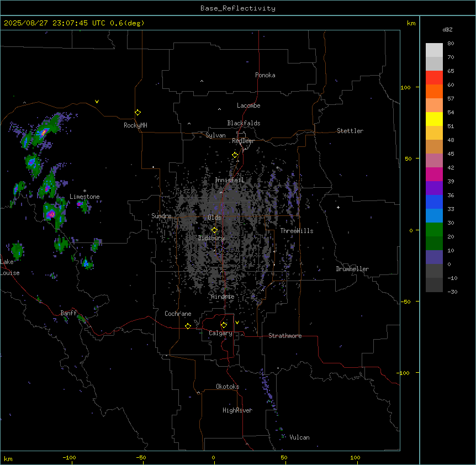The width and height of the screenshot is (476, 465).
Task: Click the Lake Louise label
Action: tap(10, 267)
